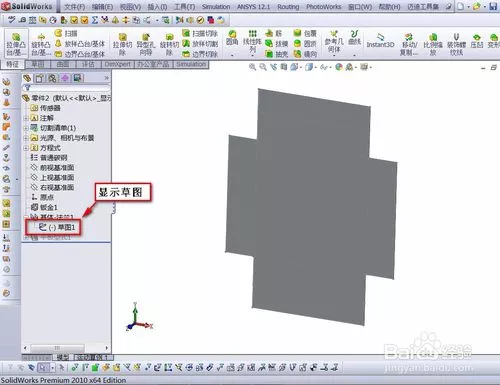Screen dimensions: 500x385
Task: Choose the 放样切割 lofted cut tool
Action: pos(200,44)
